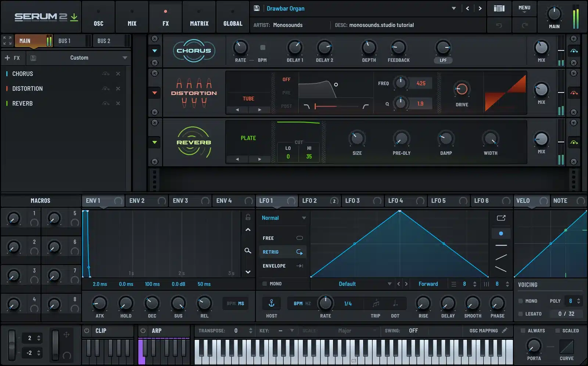This screenshot has width=588, height=366.
Task: Select the high-pass filter shape in Distortion
Action: point(366,106)
